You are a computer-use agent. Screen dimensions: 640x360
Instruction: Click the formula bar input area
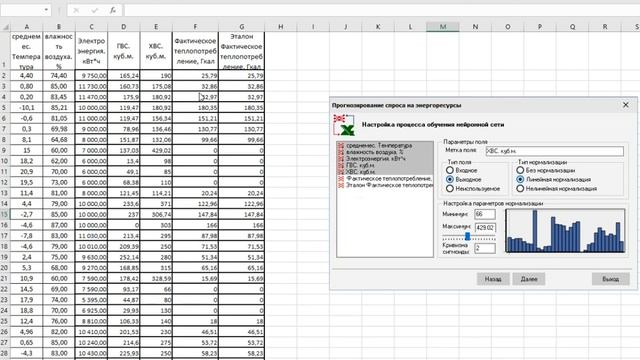(x=382, y=10)
